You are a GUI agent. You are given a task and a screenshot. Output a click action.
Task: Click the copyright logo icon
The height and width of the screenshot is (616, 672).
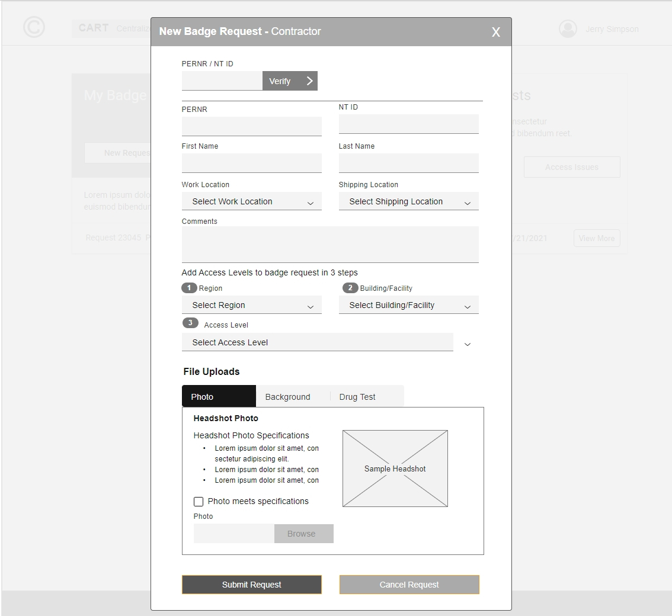(x=34, y=27)
